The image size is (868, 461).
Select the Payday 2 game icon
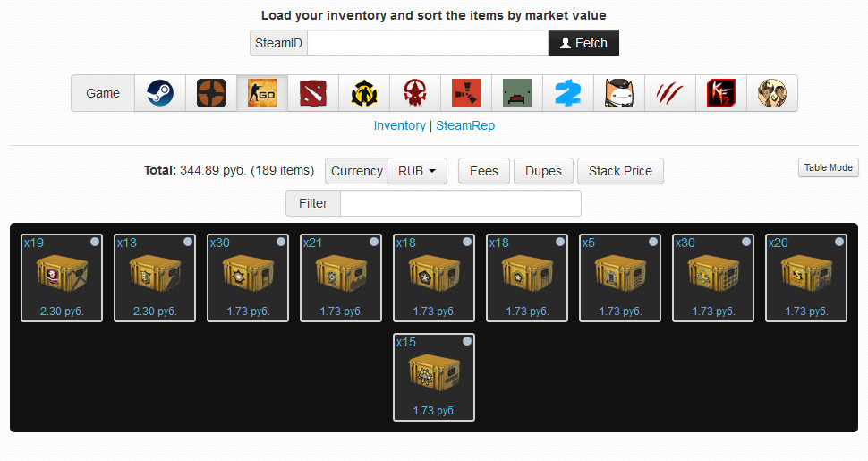[567, 93]
